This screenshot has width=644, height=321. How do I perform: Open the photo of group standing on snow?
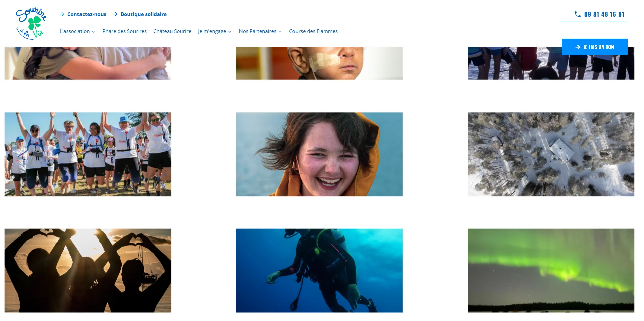551,63
